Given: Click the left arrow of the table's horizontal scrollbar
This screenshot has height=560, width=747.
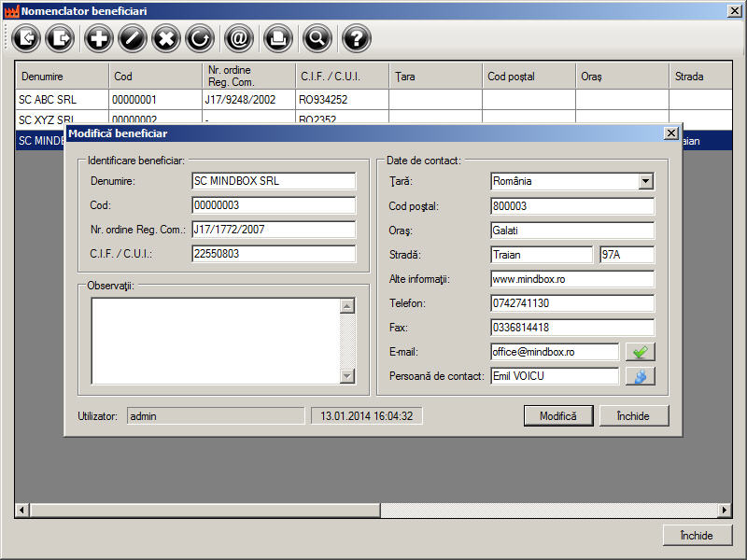Looking at the screenshot, I should click(21, 510).
